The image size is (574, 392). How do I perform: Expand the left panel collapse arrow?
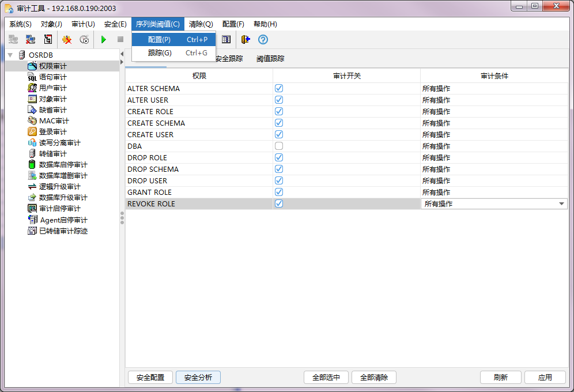tap(121, 54)
